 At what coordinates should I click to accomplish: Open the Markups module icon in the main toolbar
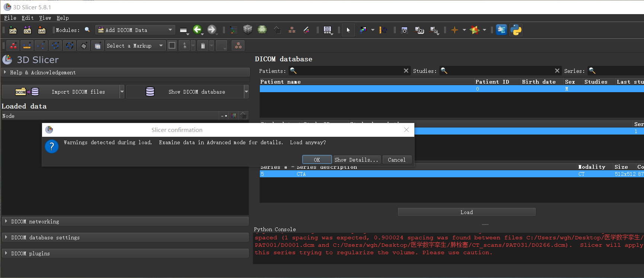292,30
